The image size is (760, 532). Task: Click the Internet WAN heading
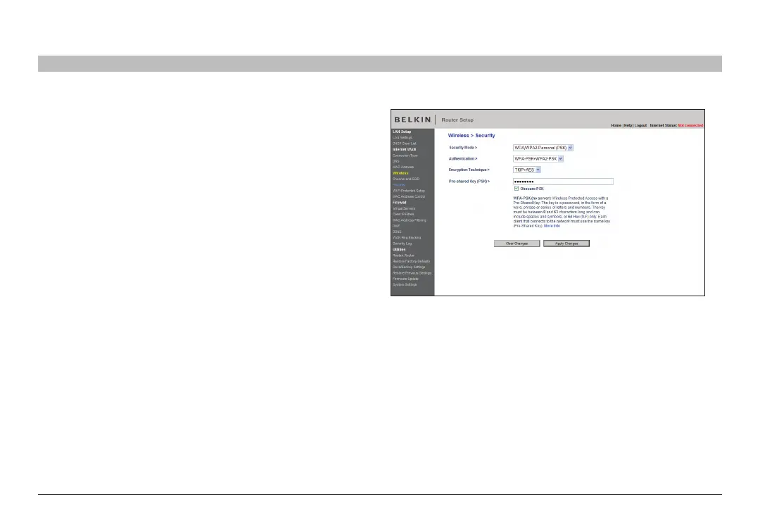404,150
